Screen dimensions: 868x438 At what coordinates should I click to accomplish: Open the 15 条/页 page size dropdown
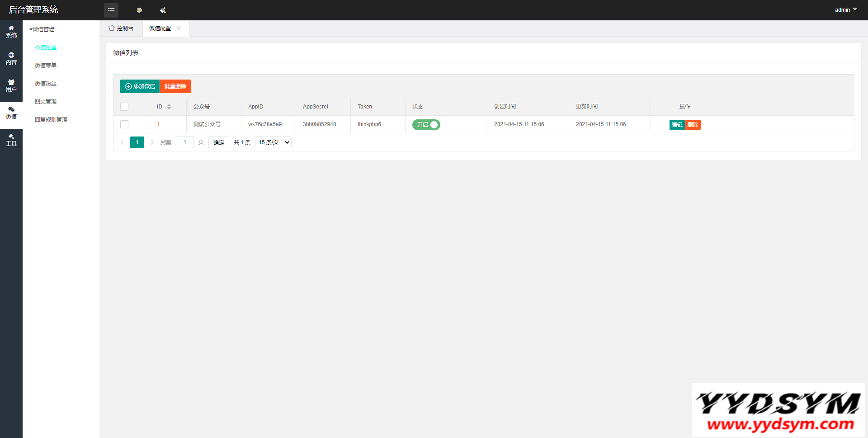[x=273, y=142]
